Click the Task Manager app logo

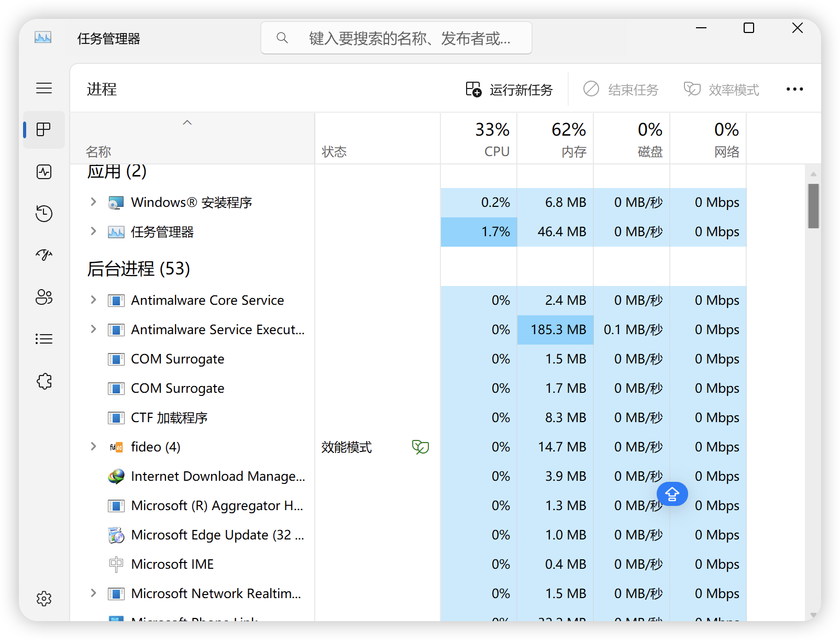click(x=43, y=37)
